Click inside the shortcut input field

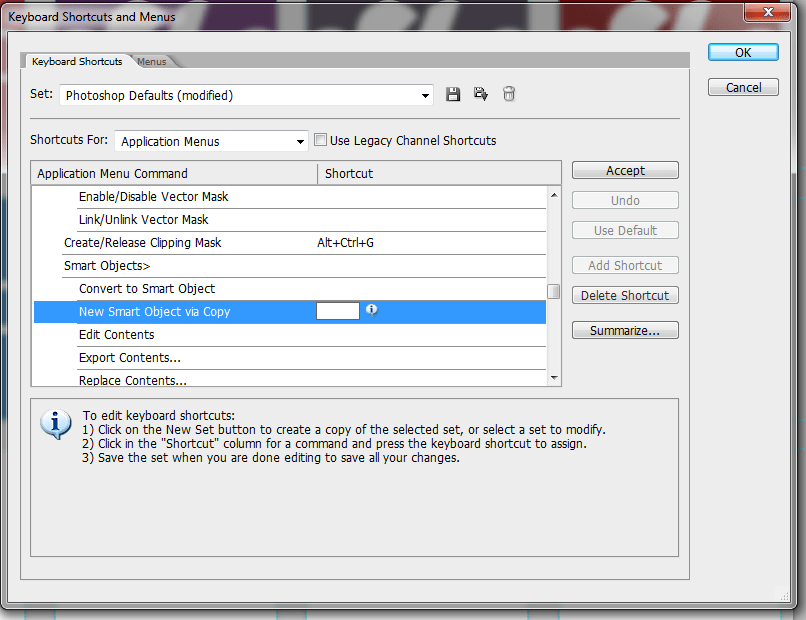click(x=339, y=311)
